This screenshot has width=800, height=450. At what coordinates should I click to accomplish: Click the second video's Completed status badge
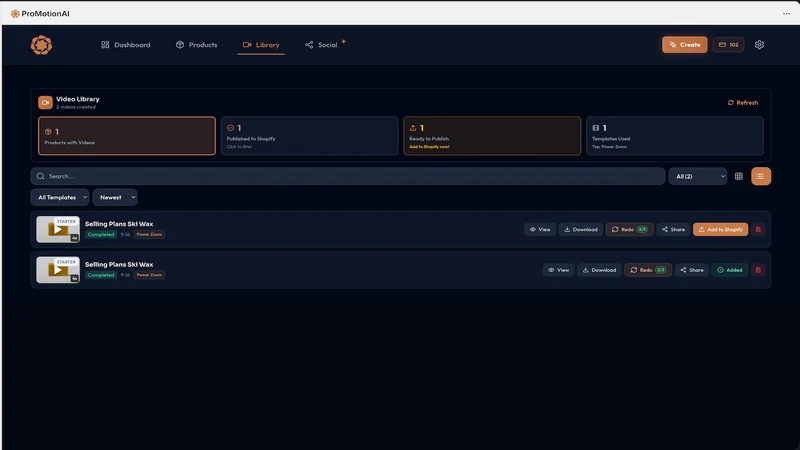coord(101,275)
